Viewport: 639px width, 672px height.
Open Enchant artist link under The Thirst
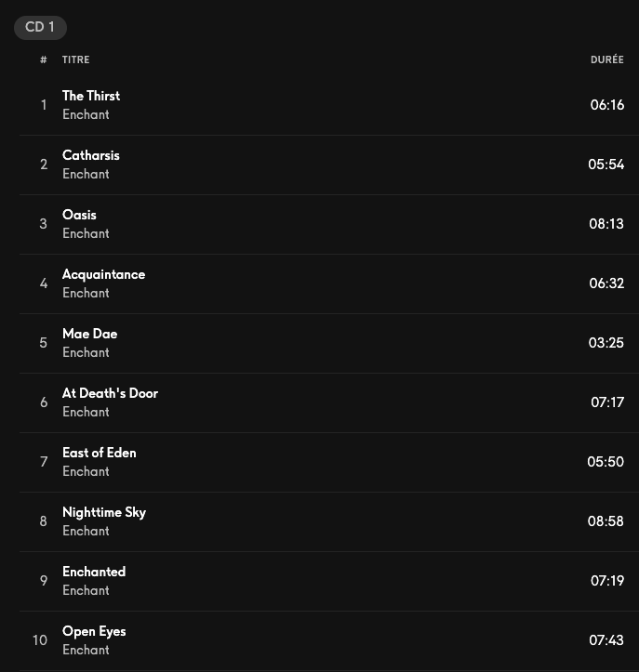coord(86,114)
